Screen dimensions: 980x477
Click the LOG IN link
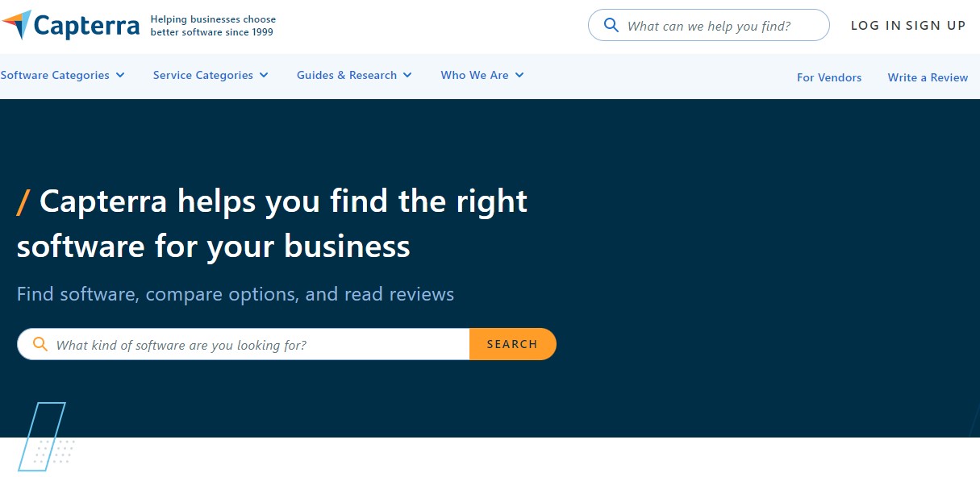[876, 26]
